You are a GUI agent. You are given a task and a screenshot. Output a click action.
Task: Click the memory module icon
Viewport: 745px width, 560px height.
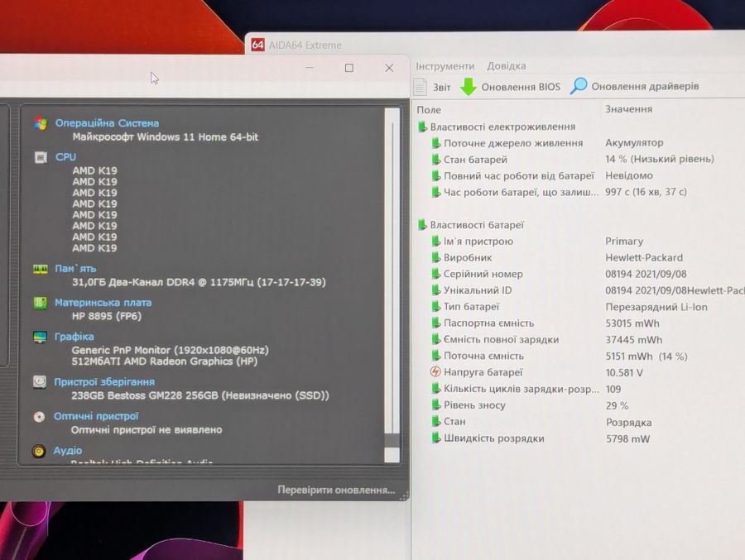coord(41,269)
